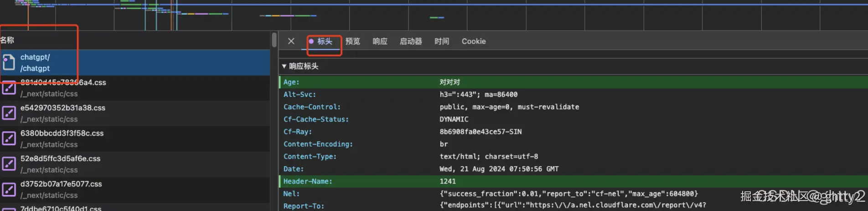This screenshot has width=868, height=211.
Task: Click the value h3=":443"; ma=86400
Action: click(x=479, y=95)
